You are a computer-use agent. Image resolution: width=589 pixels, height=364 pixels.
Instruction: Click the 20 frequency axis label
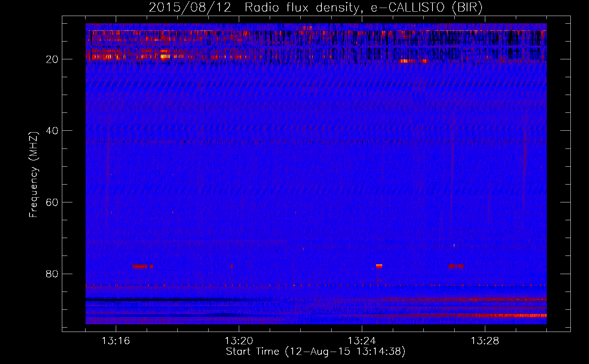click(x=52, y=59)
